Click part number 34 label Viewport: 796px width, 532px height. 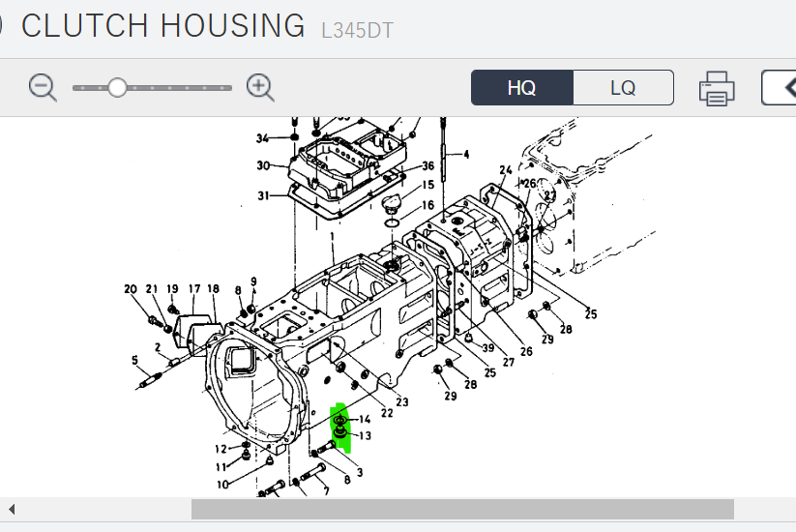pos(262,138)
